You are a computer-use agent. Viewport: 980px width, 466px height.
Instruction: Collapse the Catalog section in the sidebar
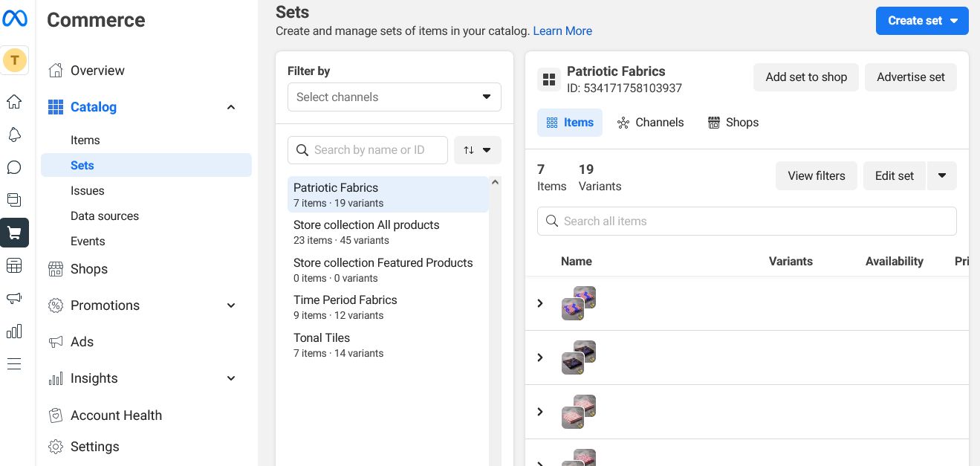pos(231,107)
